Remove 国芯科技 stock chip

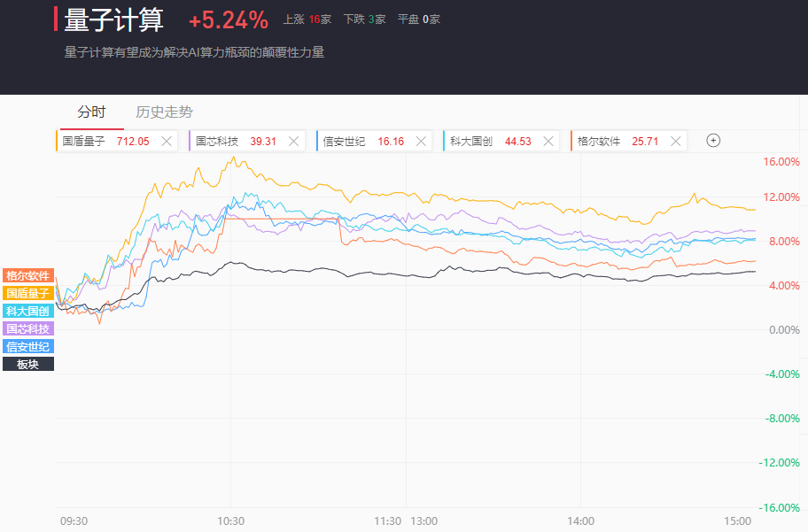point(293,141)
